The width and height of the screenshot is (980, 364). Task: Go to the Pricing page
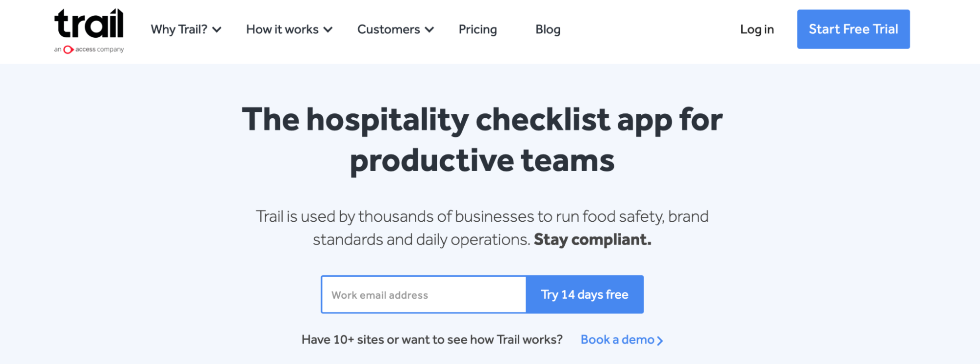coord(477,29)
